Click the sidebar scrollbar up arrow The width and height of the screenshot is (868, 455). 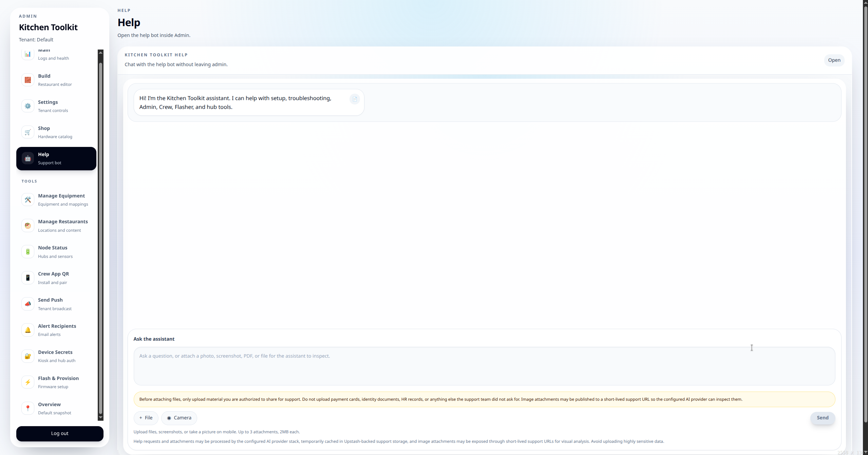[100, 52]
